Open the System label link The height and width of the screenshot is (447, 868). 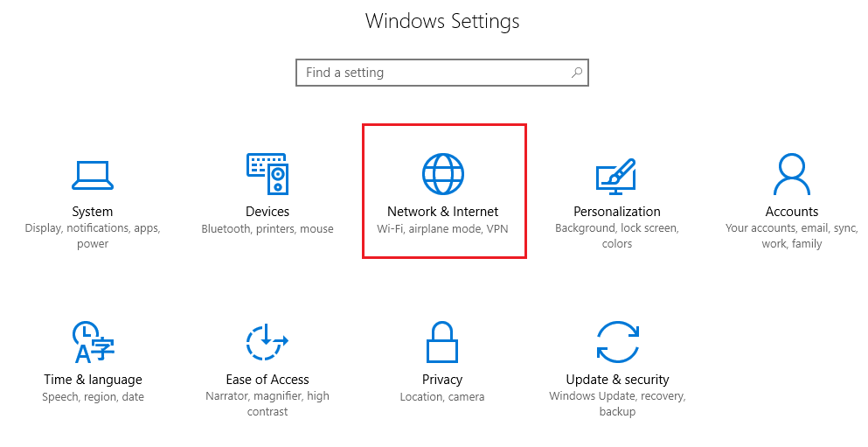[93, 212]
